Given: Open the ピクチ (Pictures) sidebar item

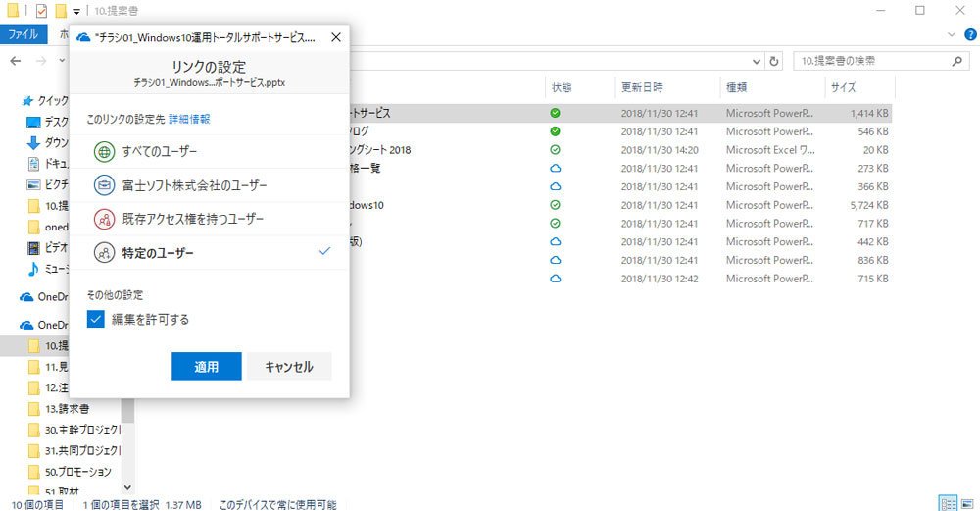Looking at the screenshot, I should 47,184.
